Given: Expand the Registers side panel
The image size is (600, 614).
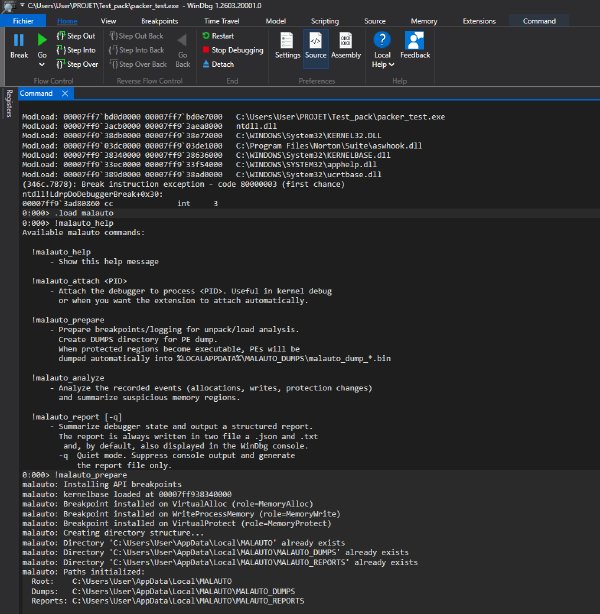Looking at the screenshot, I should coord(9,103).
